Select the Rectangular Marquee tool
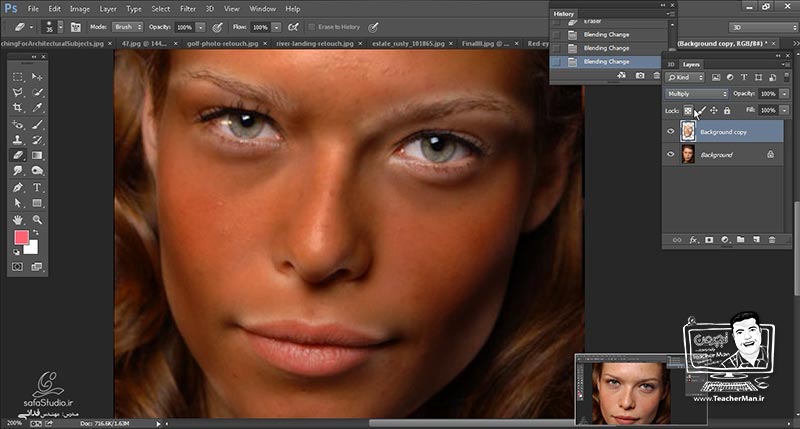Screen dimensions: 800x429 [x=18, y=77]
